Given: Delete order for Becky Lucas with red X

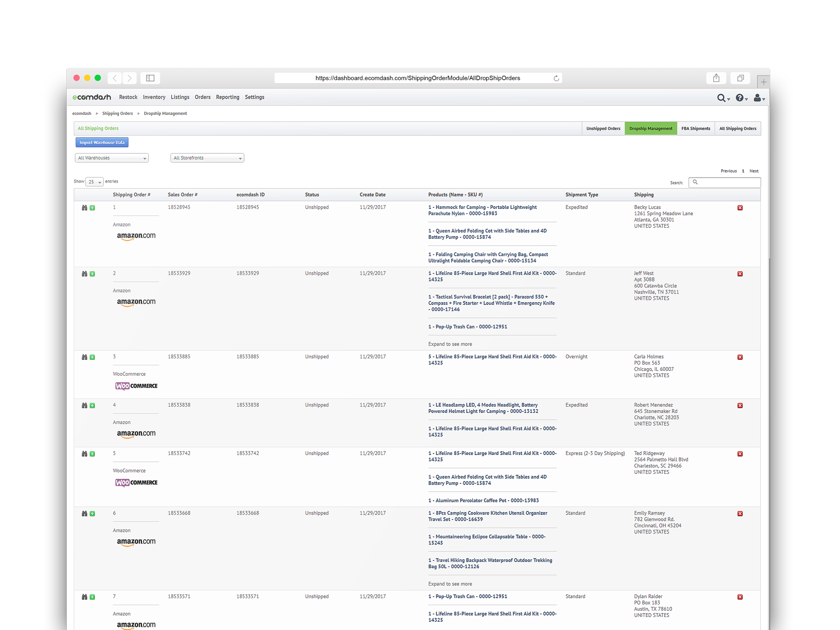Looking at the screenshot, I should tap(740, 208).
